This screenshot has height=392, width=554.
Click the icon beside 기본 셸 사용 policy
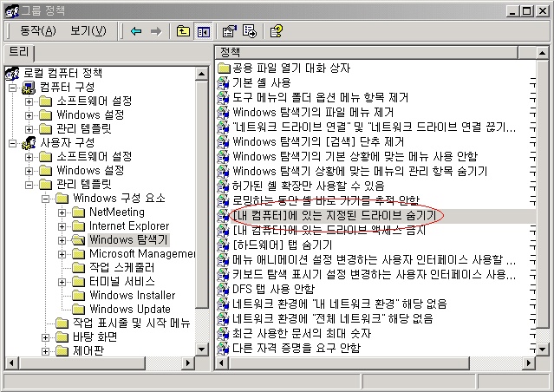click(x=224, y=83)
